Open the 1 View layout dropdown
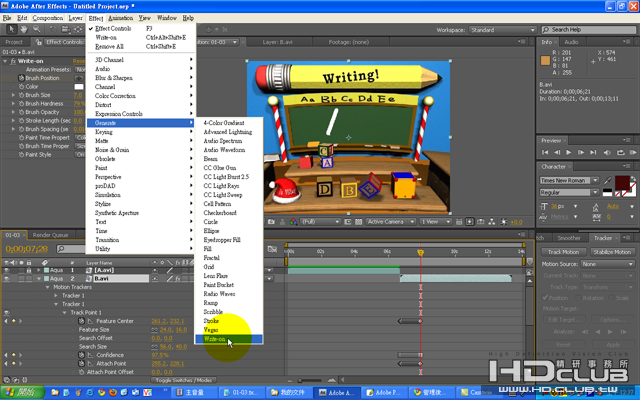Image resolution: width=640 pixels, height=400 pixels. point(436,222)
